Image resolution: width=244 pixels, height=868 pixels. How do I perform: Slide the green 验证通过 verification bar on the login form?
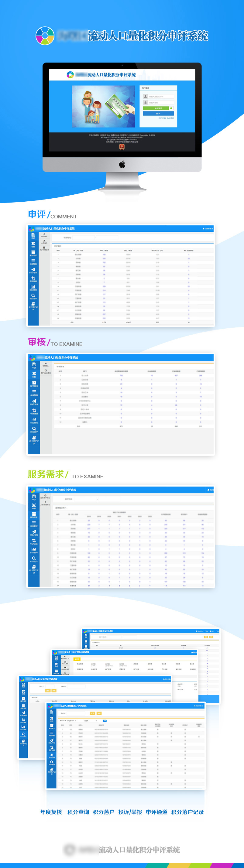click(x=156, y=108)
